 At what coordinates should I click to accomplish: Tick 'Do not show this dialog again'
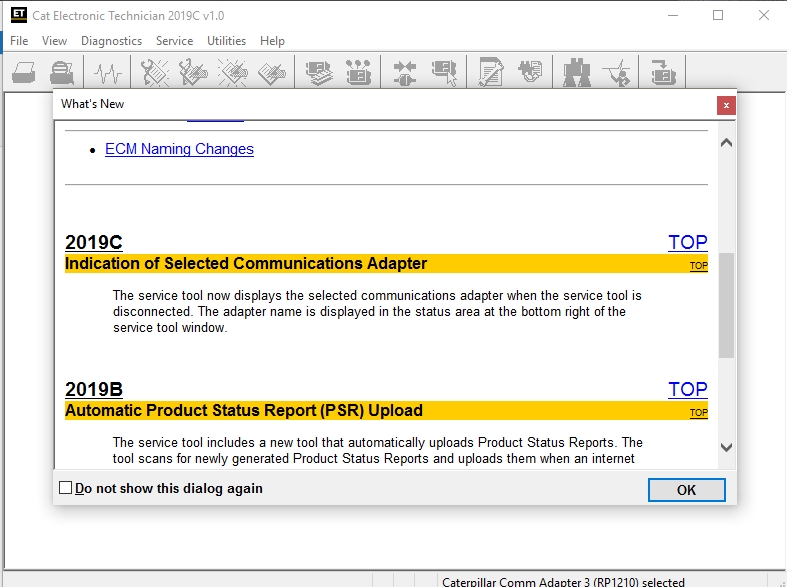pyautogui.click(x=65, y=488)
